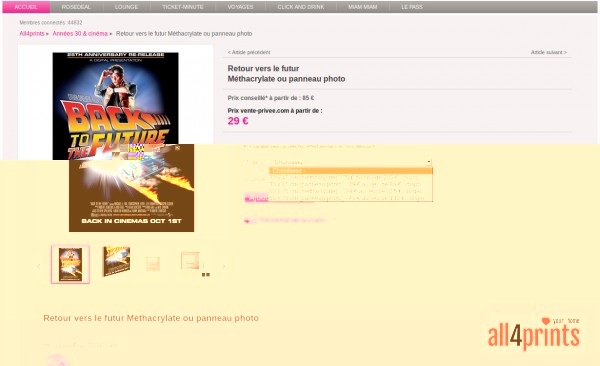
Task: Go to the CLICK AND DRINK tab
Action: point(301,7)
